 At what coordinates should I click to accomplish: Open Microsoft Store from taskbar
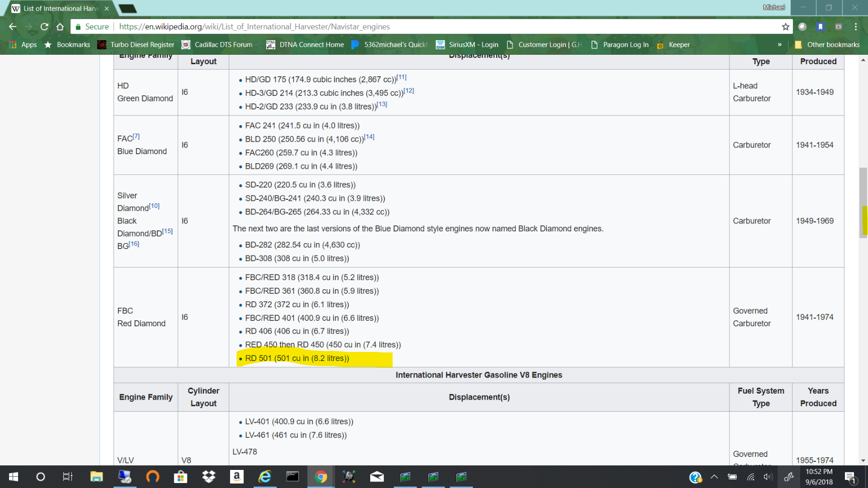tap(180, 477)
